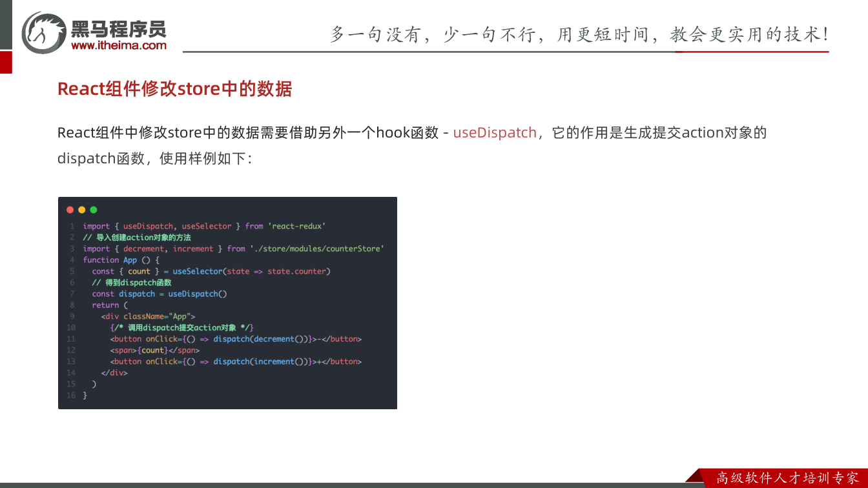Click the comment '// 导入创建action对象的方法'

137,238
